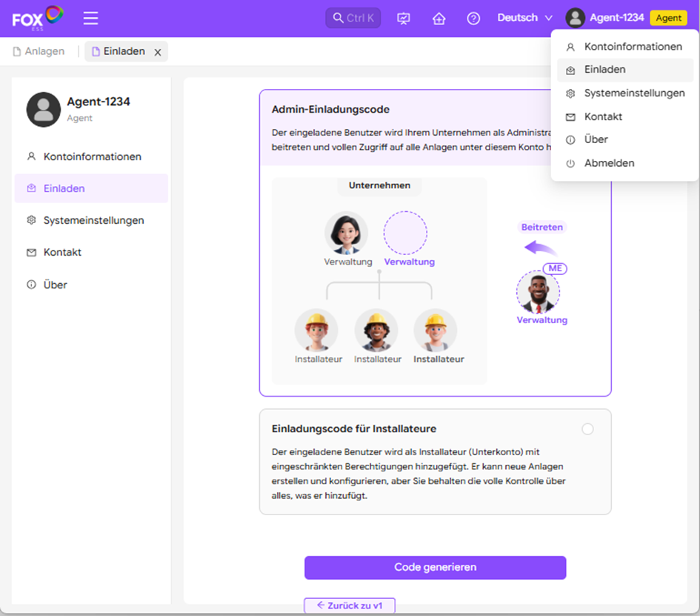
Task: Select the Admin-Einladungscode card
Action: (x=436, y=243)
